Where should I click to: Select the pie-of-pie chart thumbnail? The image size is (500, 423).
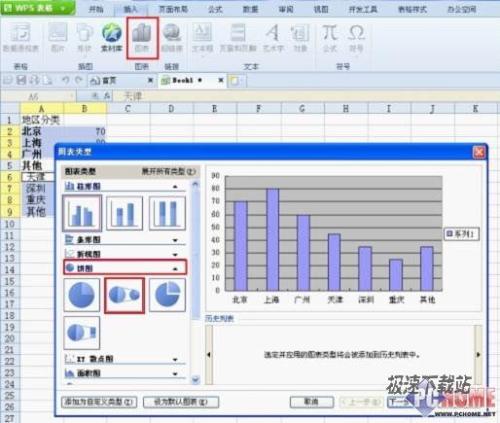pyautogui.click(x=124, y=296)
